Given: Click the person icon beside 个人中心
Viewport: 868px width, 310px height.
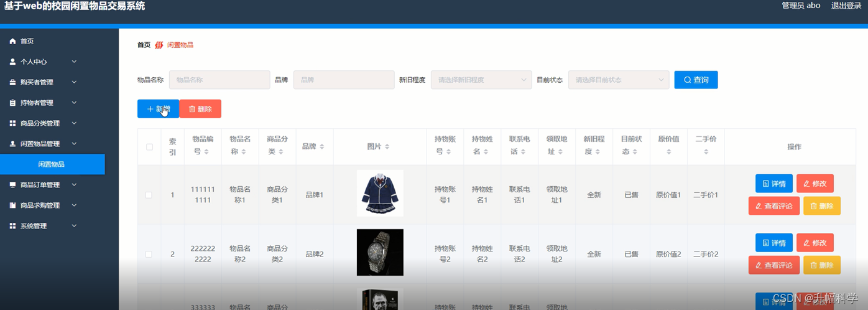Looking at the screenshot, I should [12, 62].
